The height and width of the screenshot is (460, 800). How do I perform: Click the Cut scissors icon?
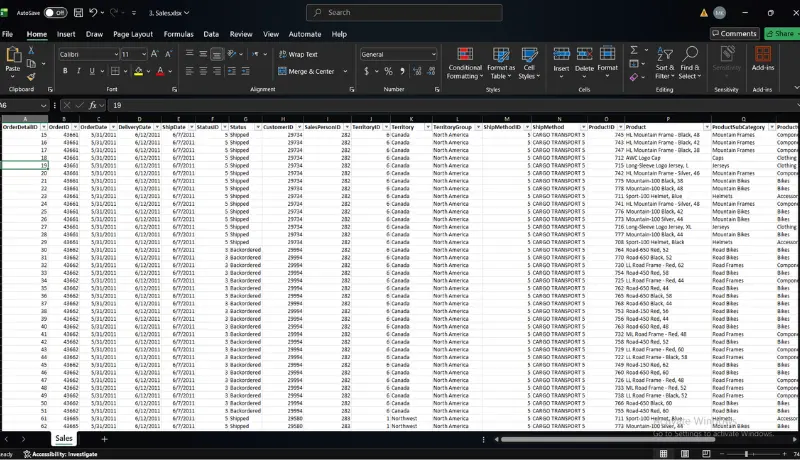31,50
